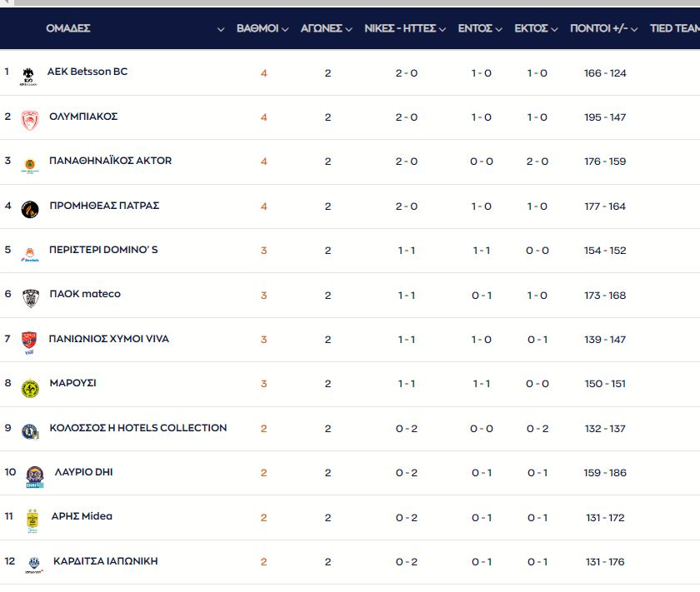Sort by ΑΓΩΝΕΣ column chevron
700x592 pixels.
(x=348, y=29)
